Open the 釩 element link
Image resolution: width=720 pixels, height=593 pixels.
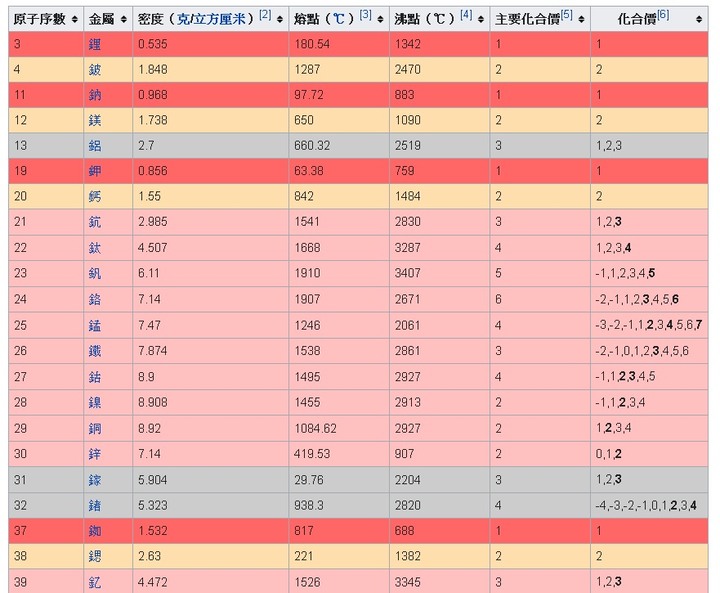coord(95,273)
